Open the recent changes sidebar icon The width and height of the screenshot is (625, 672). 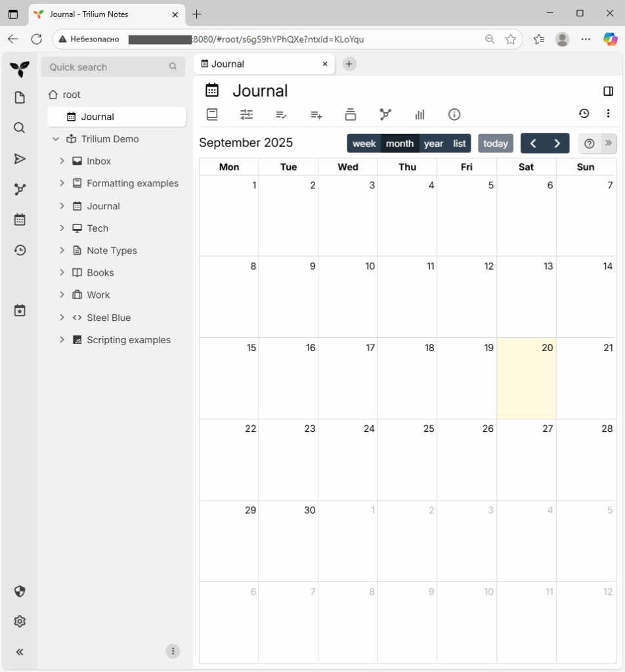[x=20, y=250]
